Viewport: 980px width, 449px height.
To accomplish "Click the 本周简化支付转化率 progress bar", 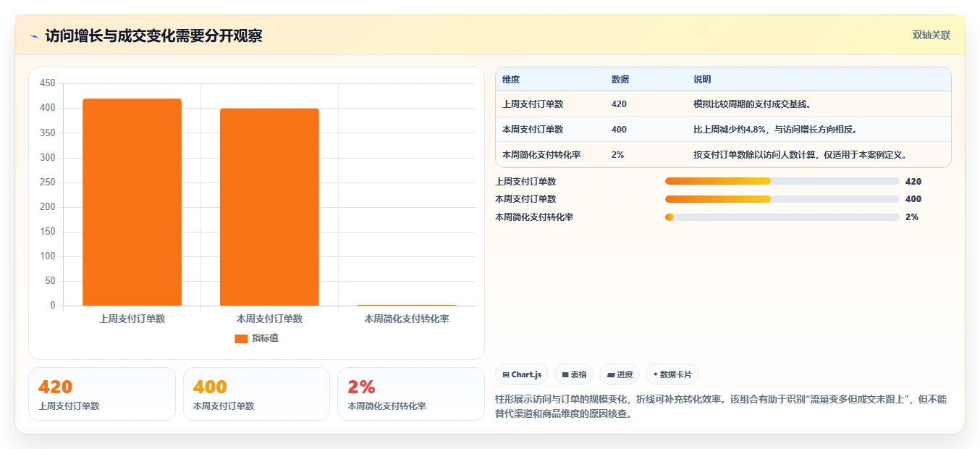I will (782, 217).
